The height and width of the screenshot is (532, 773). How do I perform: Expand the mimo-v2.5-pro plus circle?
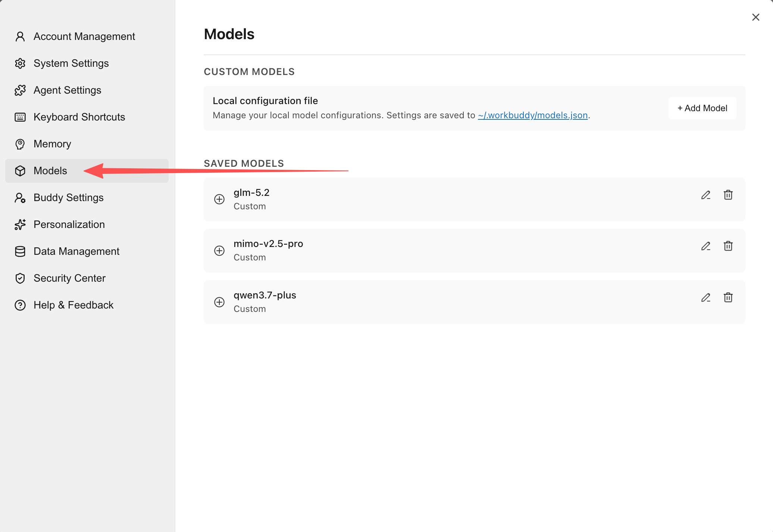pyautogui.click(x=219, y=251)
